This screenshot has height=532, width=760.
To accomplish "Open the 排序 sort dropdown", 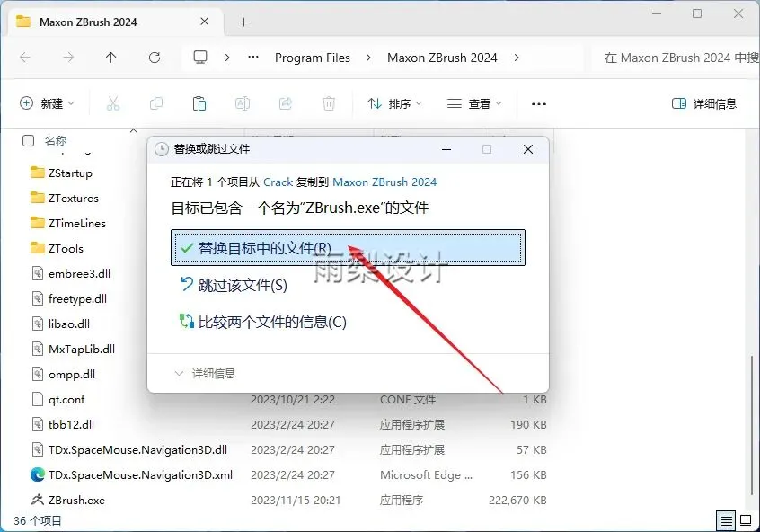I will click(x=394, y=103).
